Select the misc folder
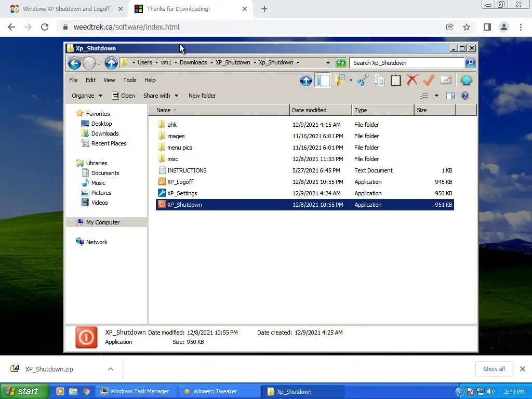 172,159
